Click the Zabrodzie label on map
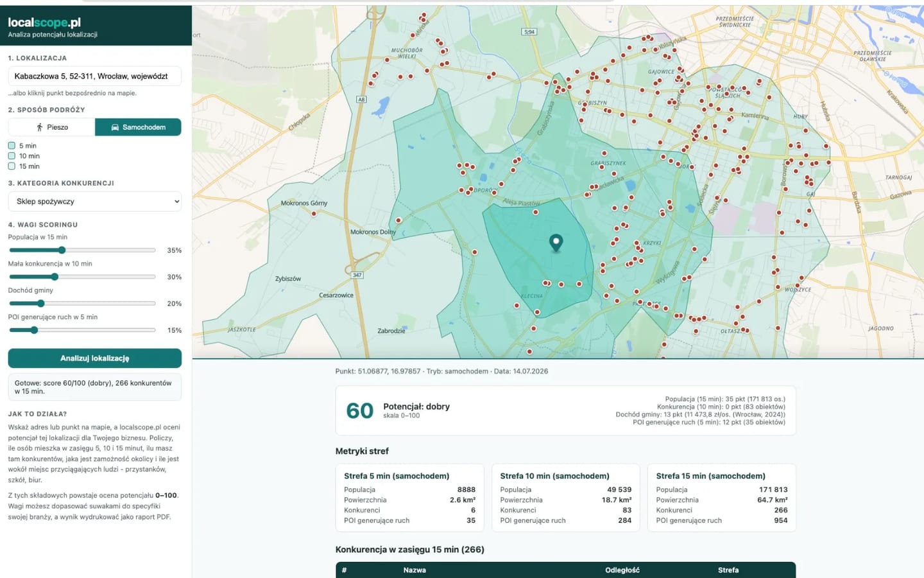Viewport: 924px width, 578px height. [x=391, y=331]
